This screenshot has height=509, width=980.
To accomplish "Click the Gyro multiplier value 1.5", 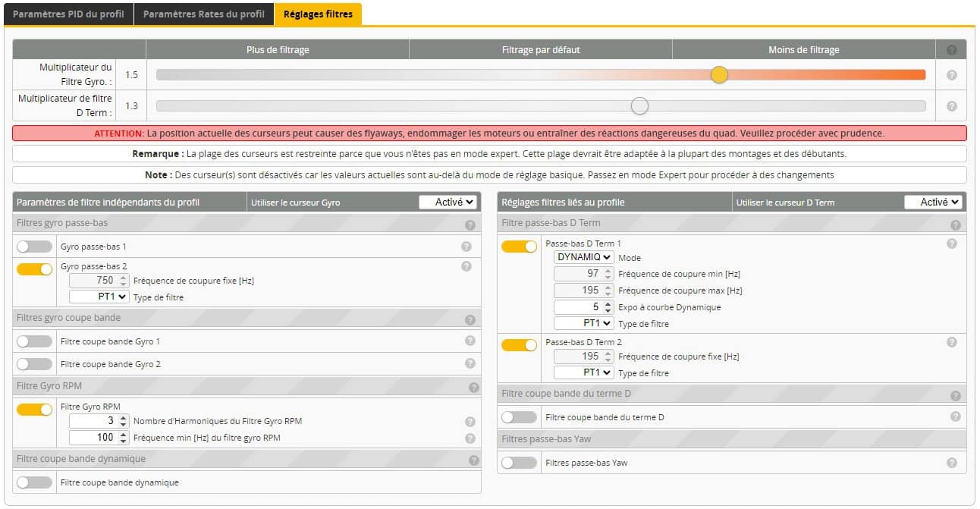I will (132, 75).
